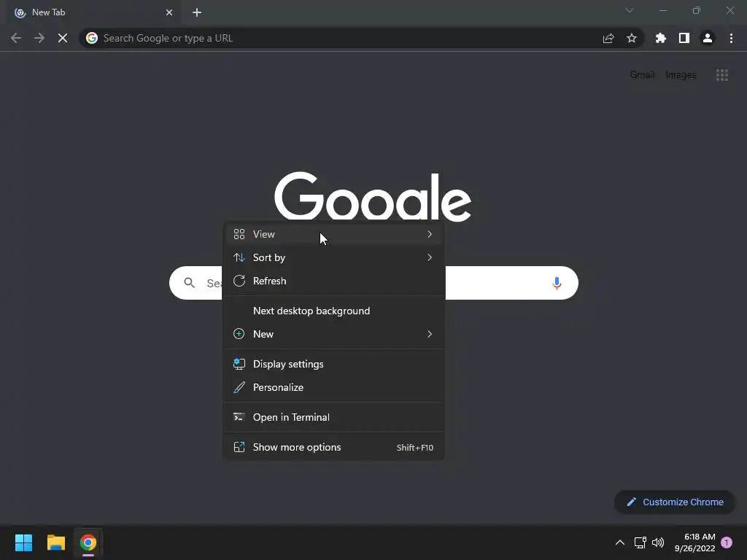Image resolution: width=747 pixels, height=560 pixels.
Task: Expand the Sort by submenu
Action: pyautogui.click(x=333, y=257)
